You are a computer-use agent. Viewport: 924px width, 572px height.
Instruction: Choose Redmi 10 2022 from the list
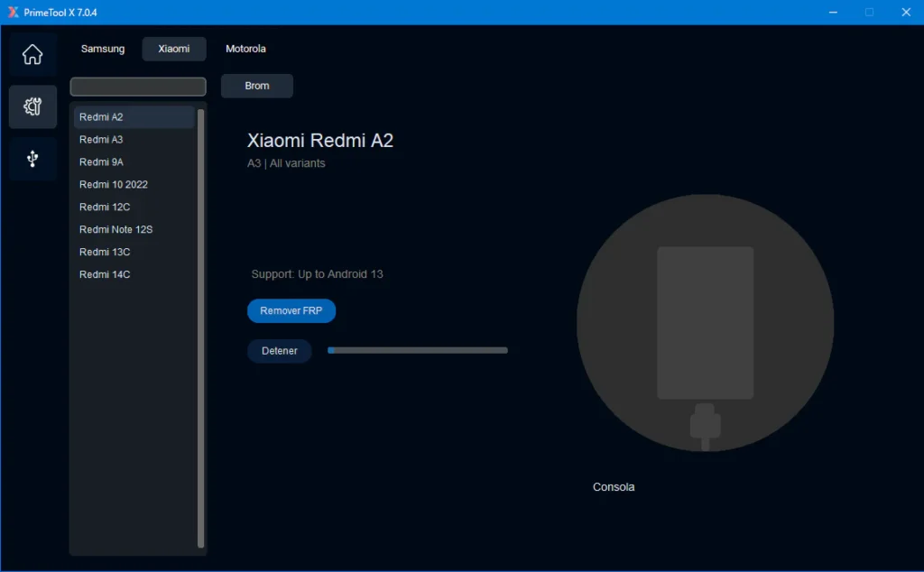click(x=134, y=184)
